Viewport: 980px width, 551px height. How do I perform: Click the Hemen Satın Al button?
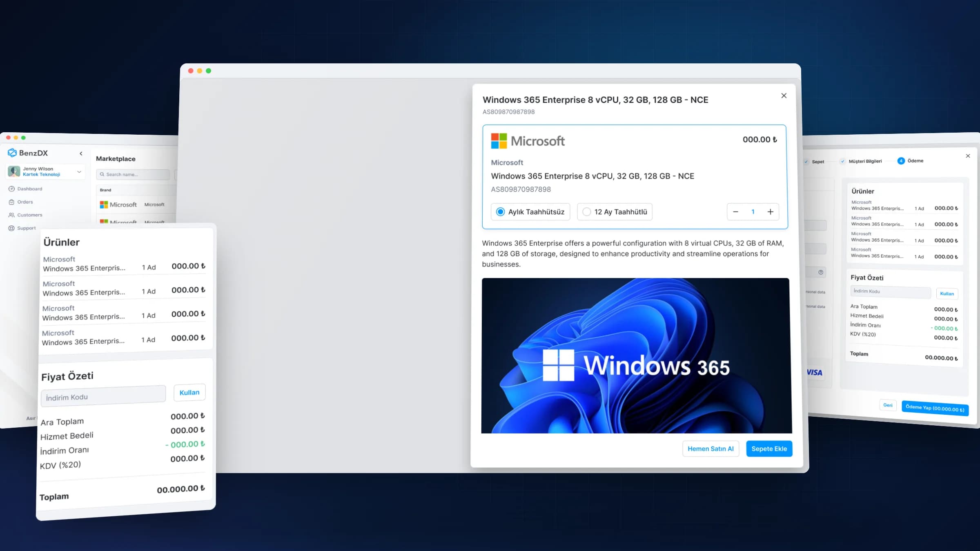point(710,449)
